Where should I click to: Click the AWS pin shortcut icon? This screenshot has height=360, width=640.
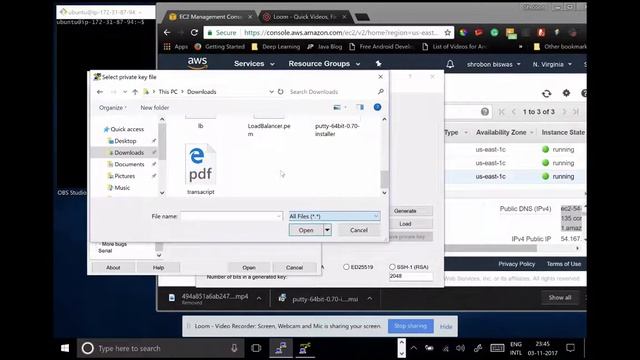tap(378, 64)
